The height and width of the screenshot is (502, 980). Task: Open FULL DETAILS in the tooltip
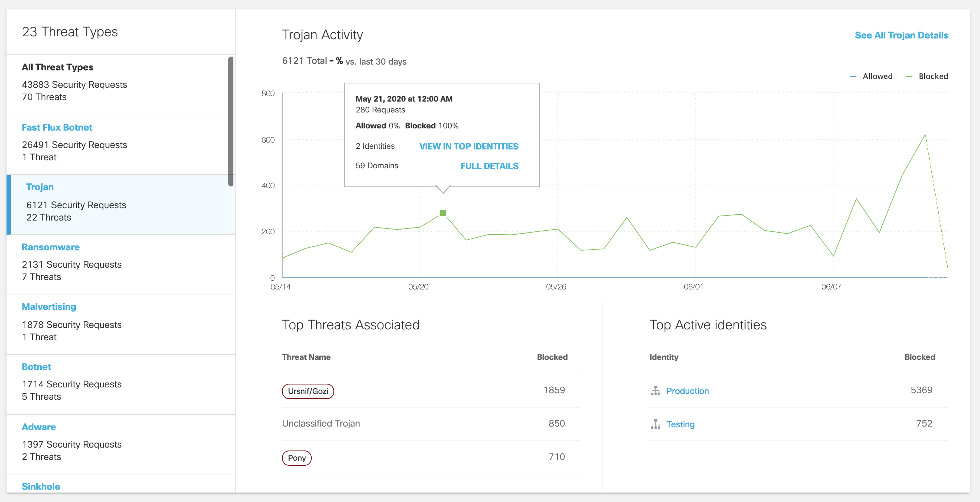(489, 166)
